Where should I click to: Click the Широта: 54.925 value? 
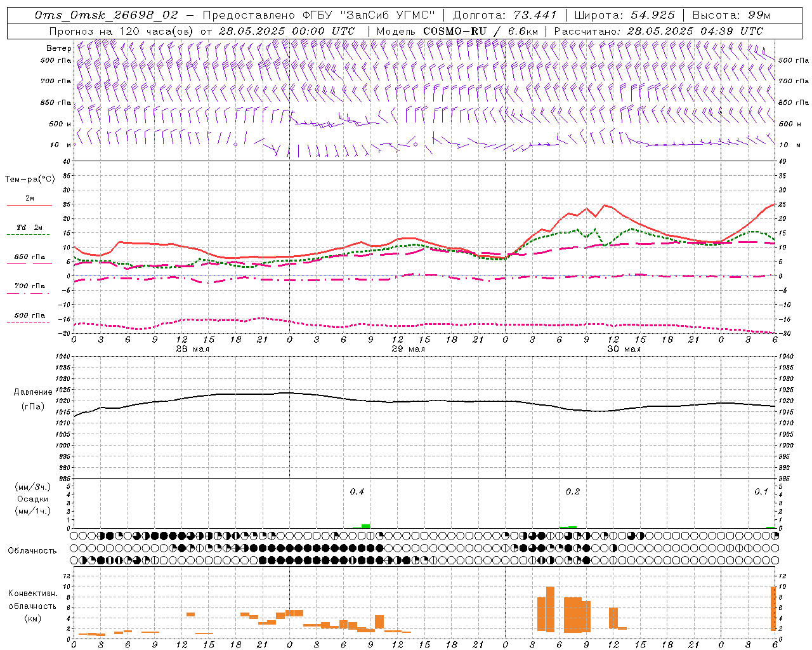[x=624, y=15]
